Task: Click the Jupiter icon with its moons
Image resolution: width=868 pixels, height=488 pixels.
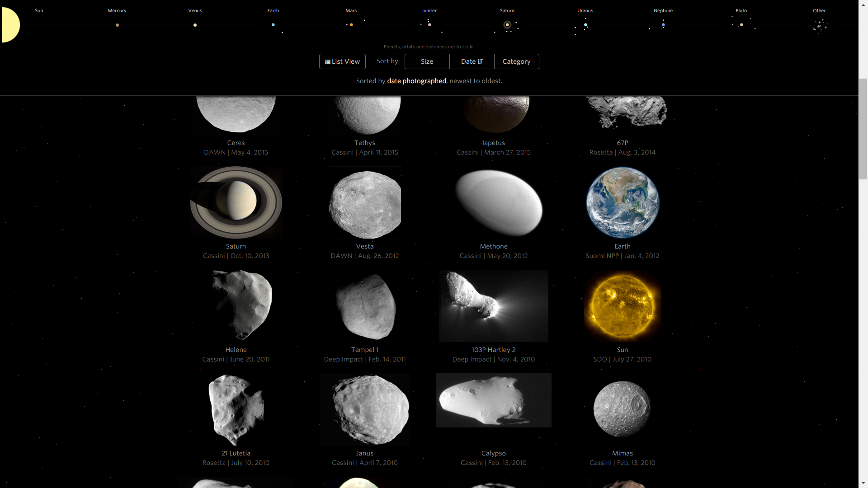Action: click(x=429, y=25)
